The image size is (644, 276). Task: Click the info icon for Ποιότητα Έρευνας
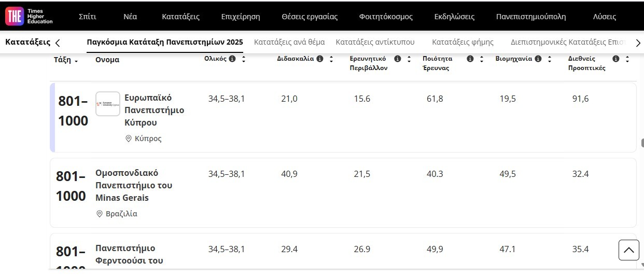click(470, 59)
